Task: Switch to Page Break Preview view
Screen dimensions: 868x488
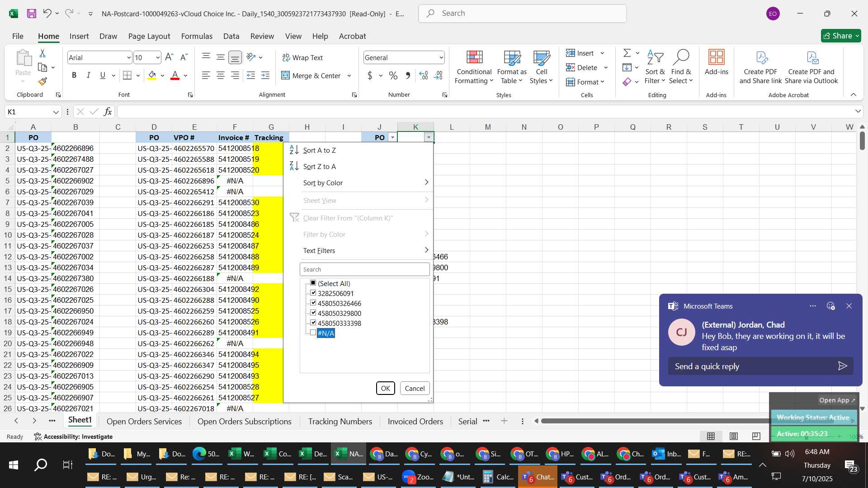Action: point(756,436)
